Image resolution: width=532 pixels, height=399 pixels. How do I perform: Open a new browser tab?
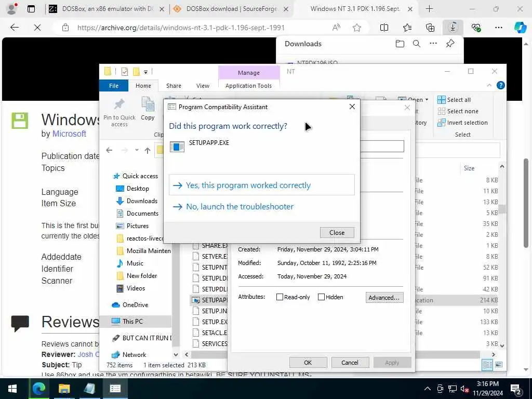tap(429, 9)
